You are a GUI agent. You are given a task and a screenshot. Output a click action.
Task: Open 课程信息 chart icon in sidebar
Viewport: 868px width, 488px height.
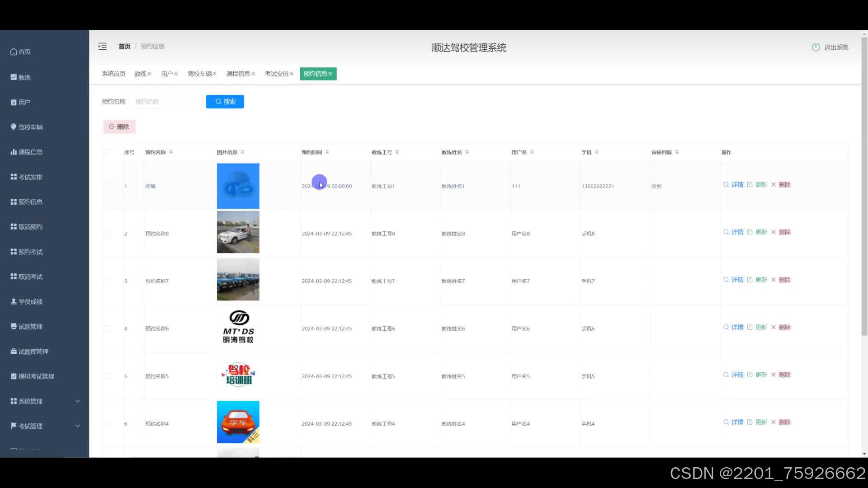pos(14,152)
